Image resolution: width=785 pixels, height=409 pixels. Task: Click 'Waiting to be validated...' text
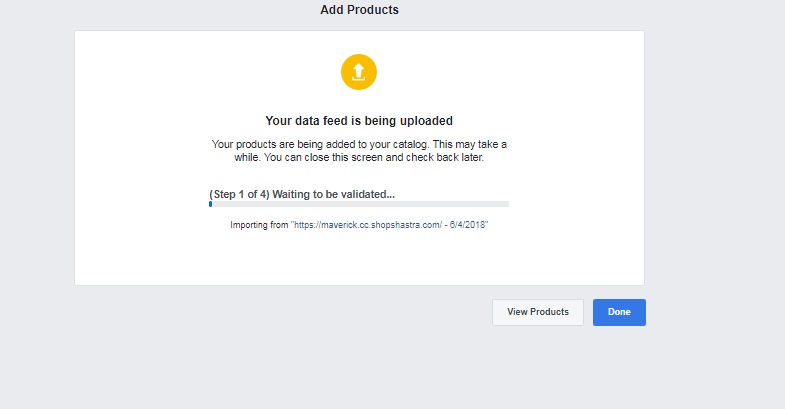(333, 194)
